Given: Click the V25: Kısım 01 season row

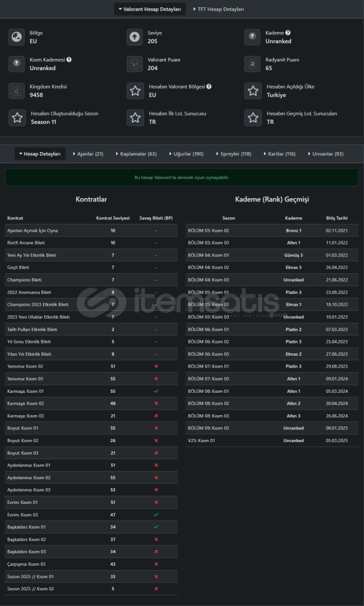Looking at the screenshot, I should coord(271,440).
